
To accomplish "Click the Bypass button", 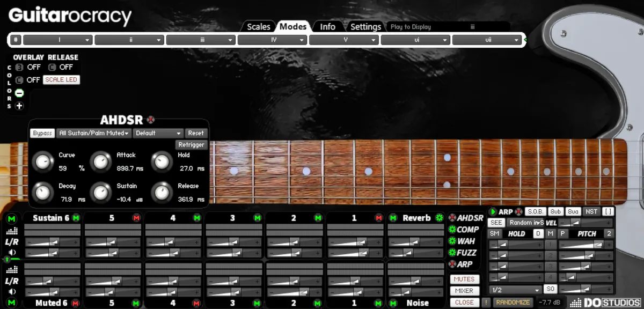I will click(x=42, y=133).
